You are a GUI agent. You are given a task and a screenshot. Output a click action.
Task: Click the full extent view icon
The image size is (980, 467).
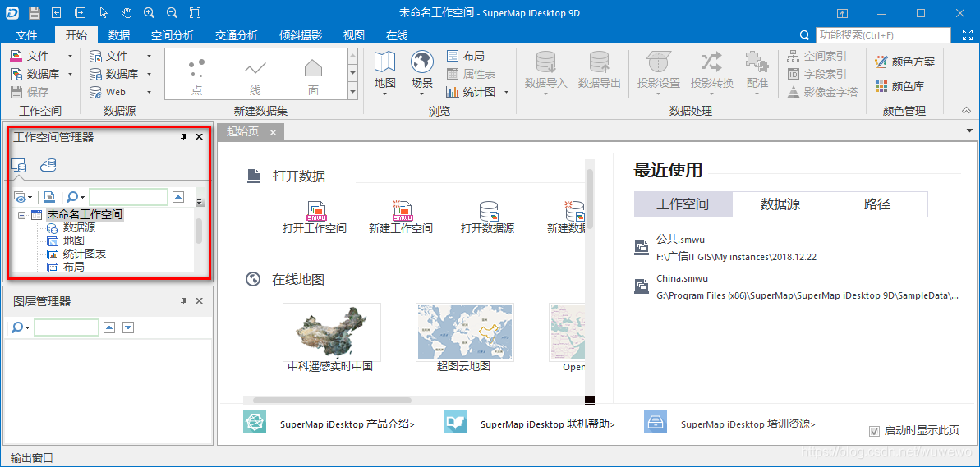click(195, 12)
